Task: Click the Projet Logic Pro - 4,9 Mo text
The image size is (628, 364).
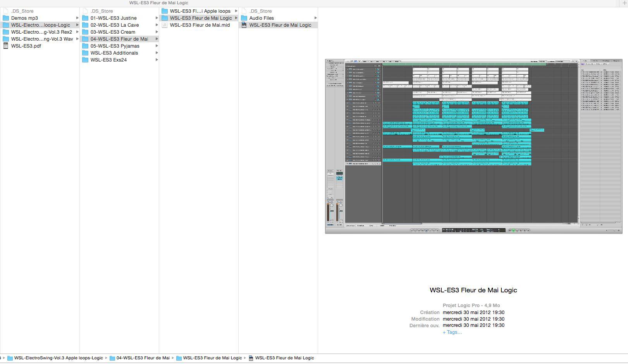Action: (471, 306)
